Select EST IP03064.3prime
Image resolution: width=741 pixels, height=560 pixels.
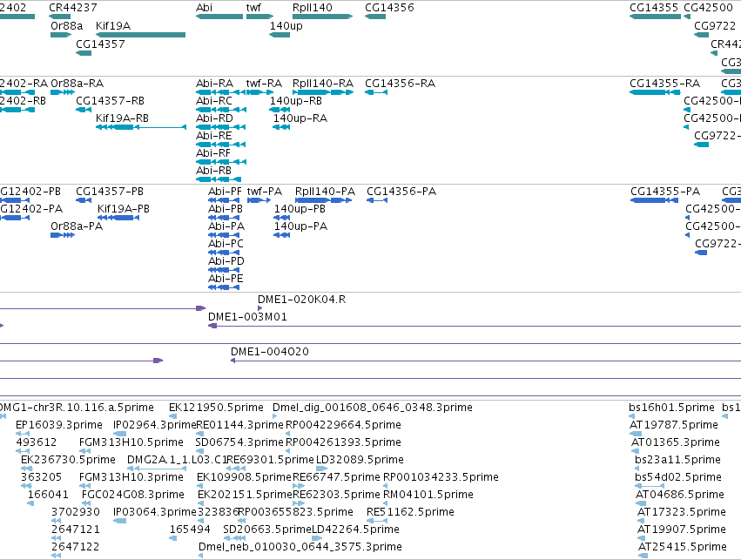tap(120, 521)
